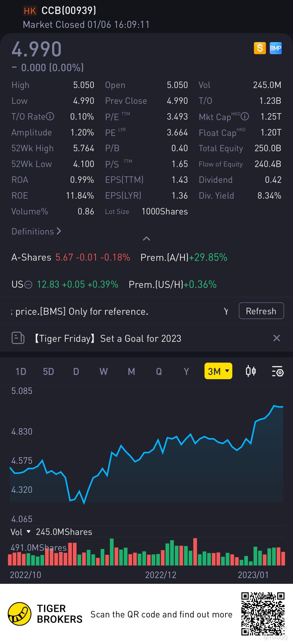Switch chart to 5D tab
293x644 pixels.
48,371
